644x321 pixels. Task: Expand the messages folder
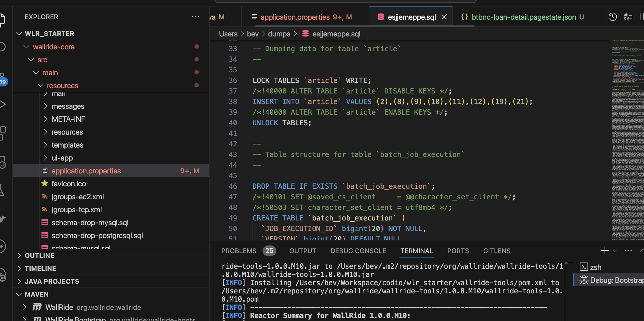46,106
